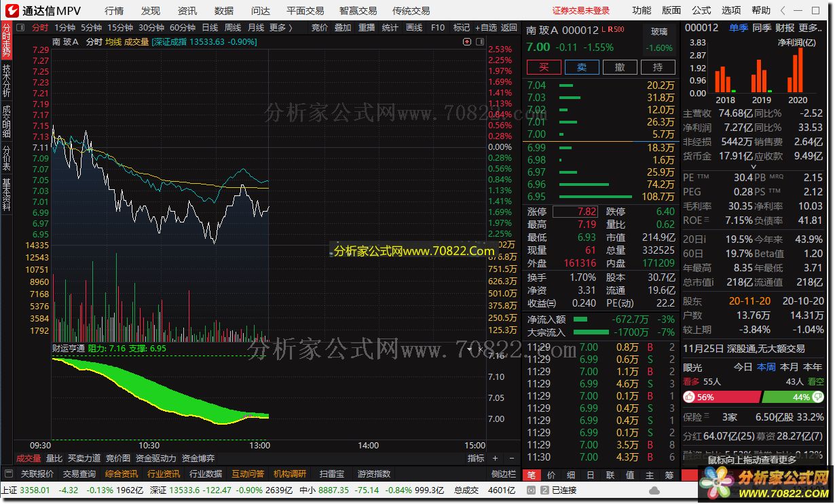Expand 更多 period dropdown
This screenshot has height=504, width=835.
coord(281,28)
